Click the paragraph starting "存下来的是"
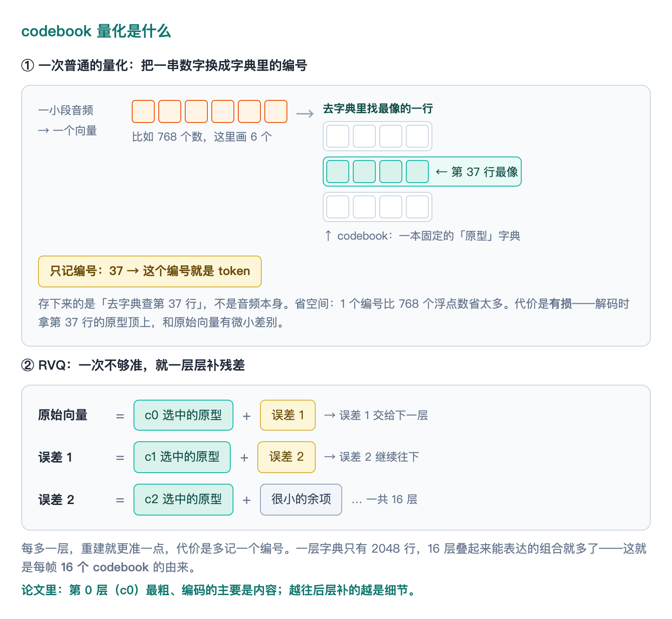Screen dimensions: 672x619 [x=334, y=313]
